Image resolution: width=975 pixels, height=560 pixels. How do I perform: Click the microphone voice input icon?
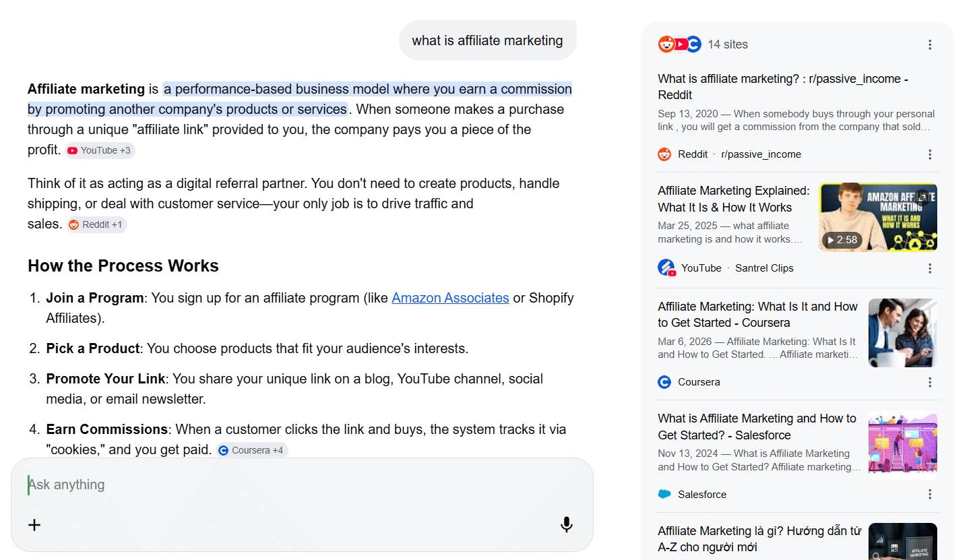[x=567, y=525]
